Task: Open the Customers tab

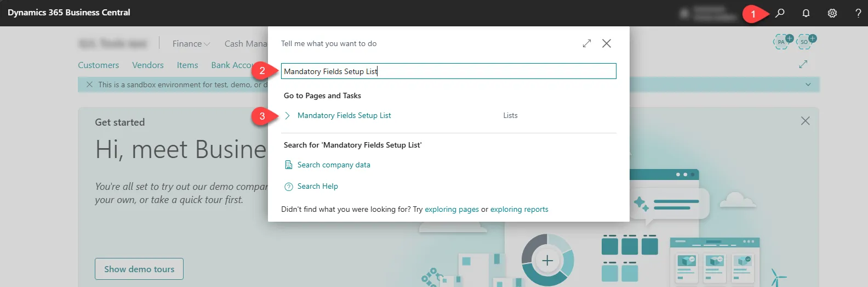Action: (x=98, y=65)
